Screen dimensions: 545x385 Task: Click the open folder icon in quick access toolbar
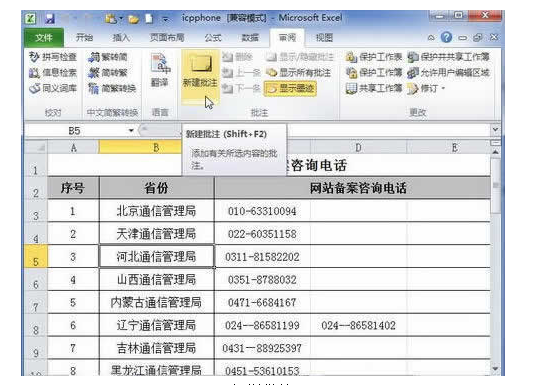point(133,19)
